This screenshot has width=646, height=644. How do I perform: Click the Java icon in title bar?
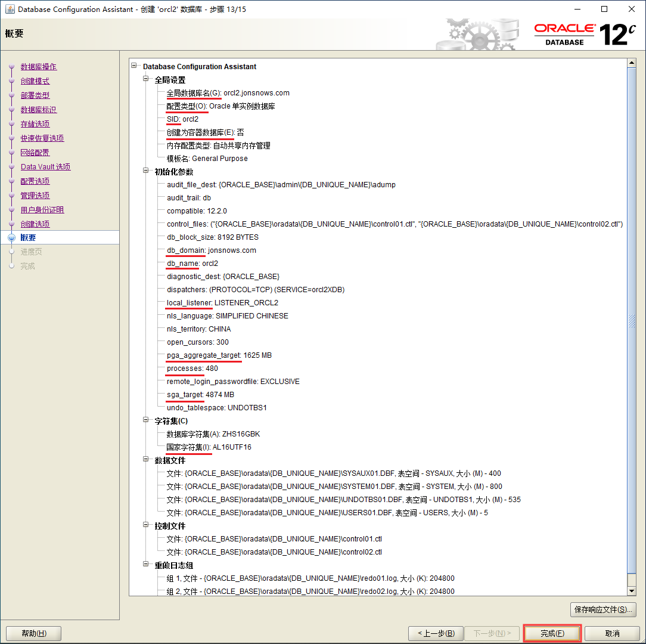coord(10,10)
